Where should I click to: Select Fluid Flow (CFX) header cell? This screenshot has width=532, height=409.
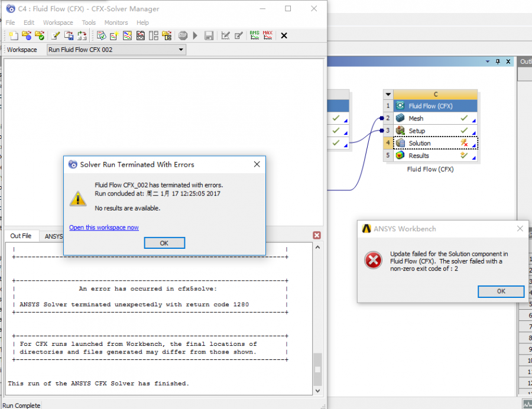(x=435, y=106)
